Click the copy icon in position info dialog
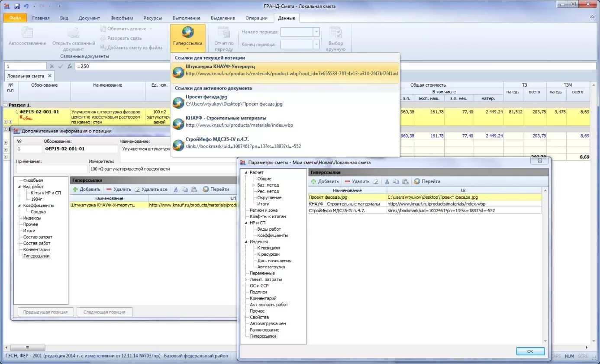This screenshot has width=600, height=364. (x=185, y=189)
